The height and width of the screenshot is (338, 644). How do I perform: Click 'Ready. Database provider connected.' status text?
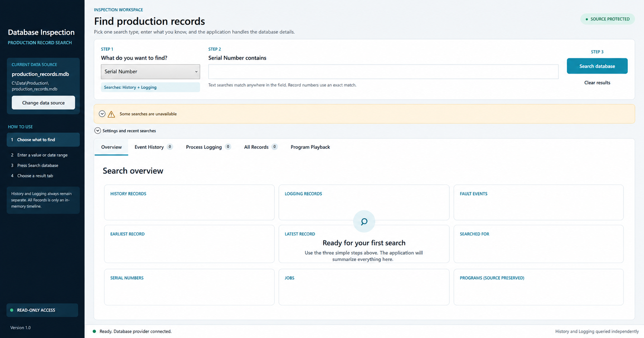click(136, 331)
